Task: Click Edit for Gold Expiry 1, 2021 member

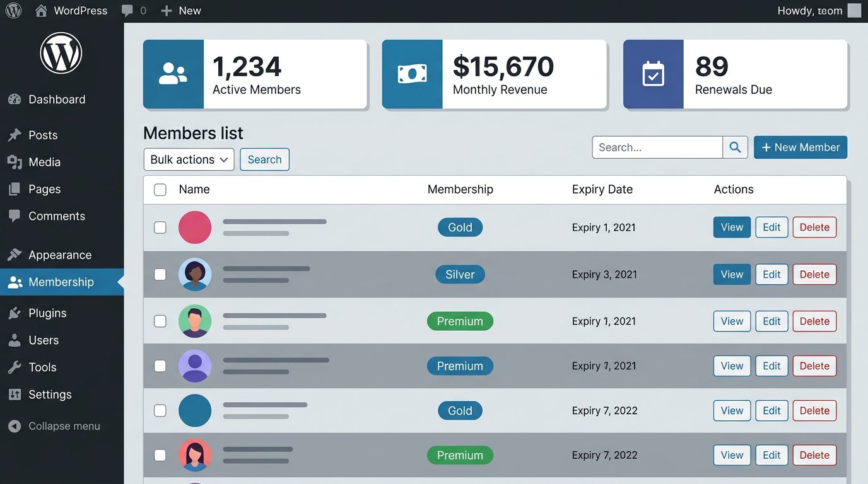Action: click(771, 228)
